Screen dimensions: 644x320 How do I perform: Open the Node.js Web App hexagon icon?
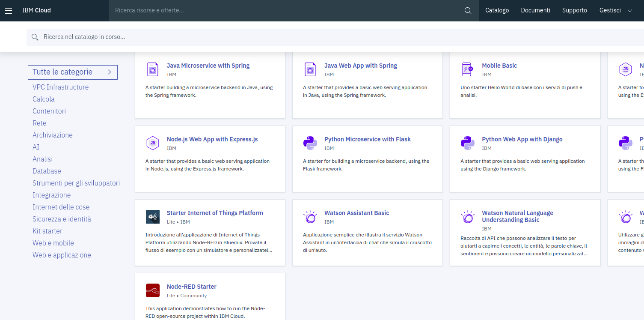coord(153,143)
